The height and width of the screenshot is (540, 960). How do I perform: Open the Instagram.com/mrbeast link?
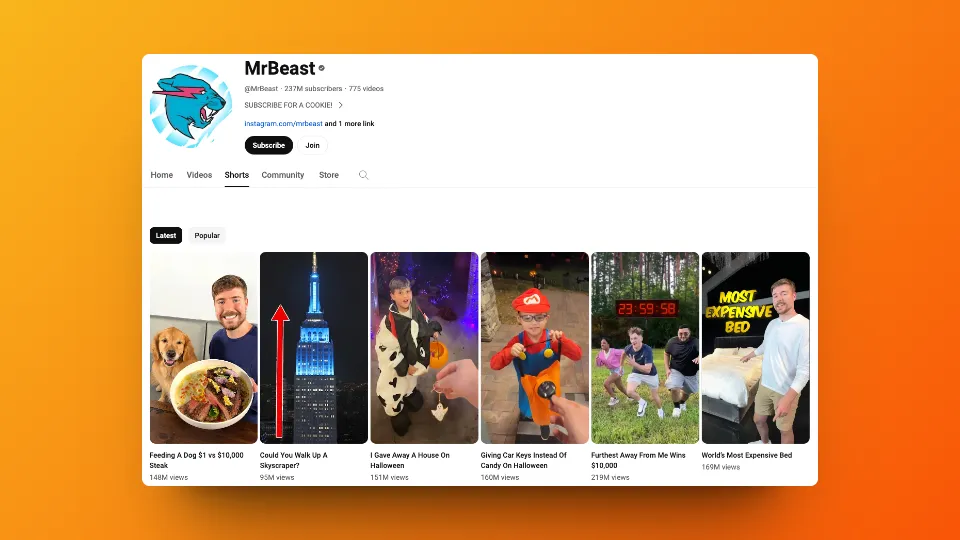pyautogui.click(x=283, y=124)
